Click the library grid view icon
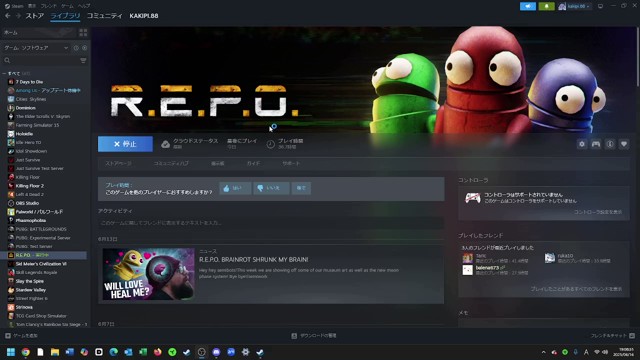The width and height of the screenshot is (640, 360). 83,33
